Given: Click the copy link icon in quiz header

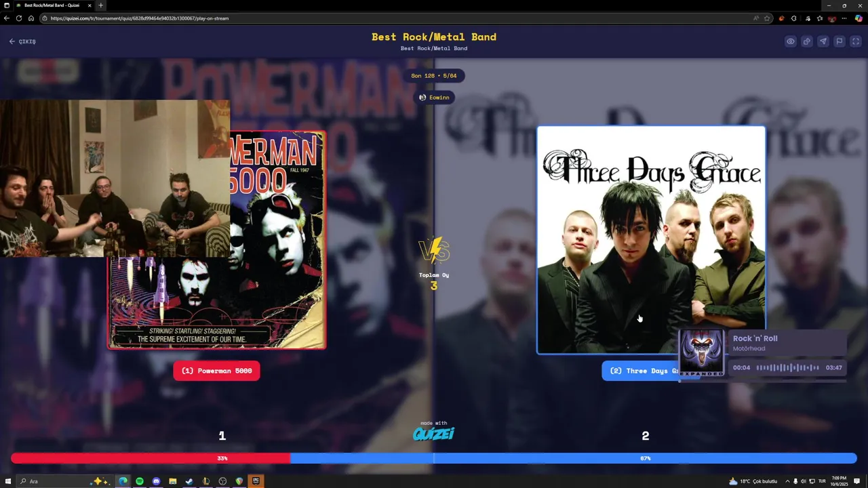Looking at the screenshot, I should click(x=807, y=41).
